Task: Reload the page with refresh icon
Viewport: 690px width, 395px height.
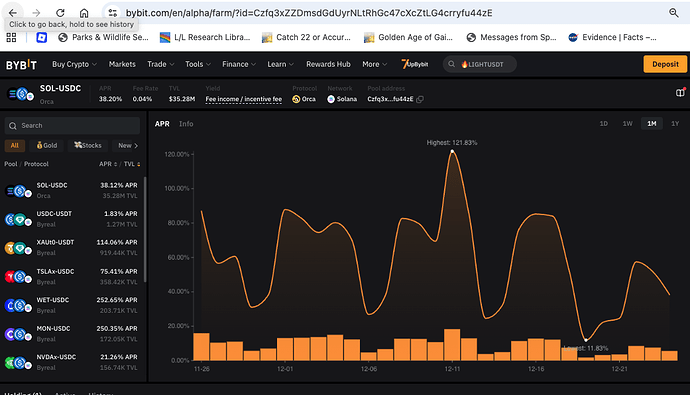Action: 60,13
